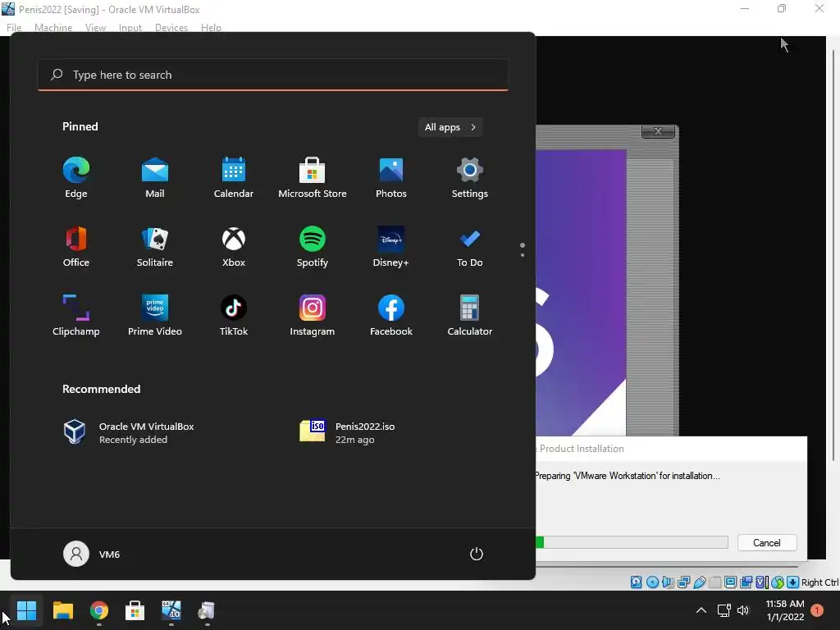The image size is (840, 630).
Task: Open the Help menu
Action: 211,27
